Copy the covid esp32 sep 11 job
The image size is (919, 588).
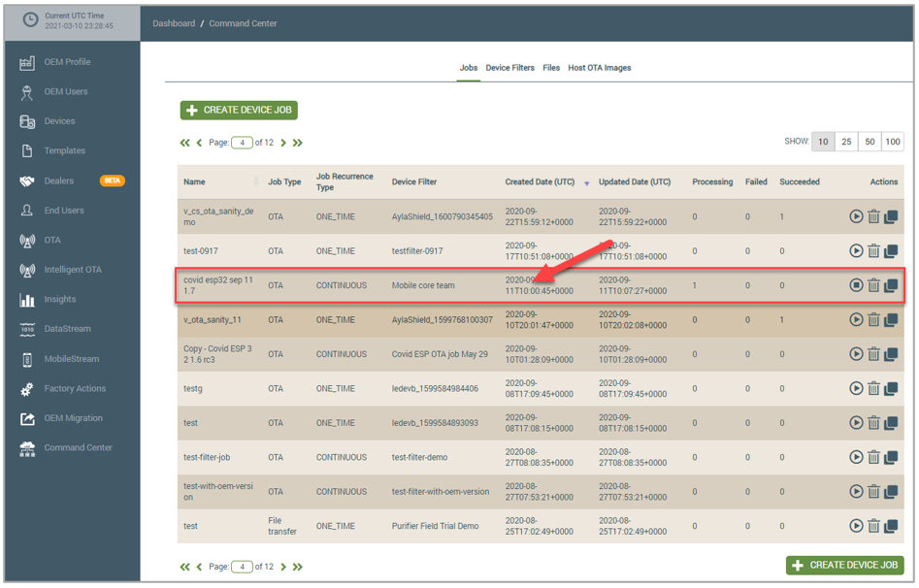(x=891, y=285)
